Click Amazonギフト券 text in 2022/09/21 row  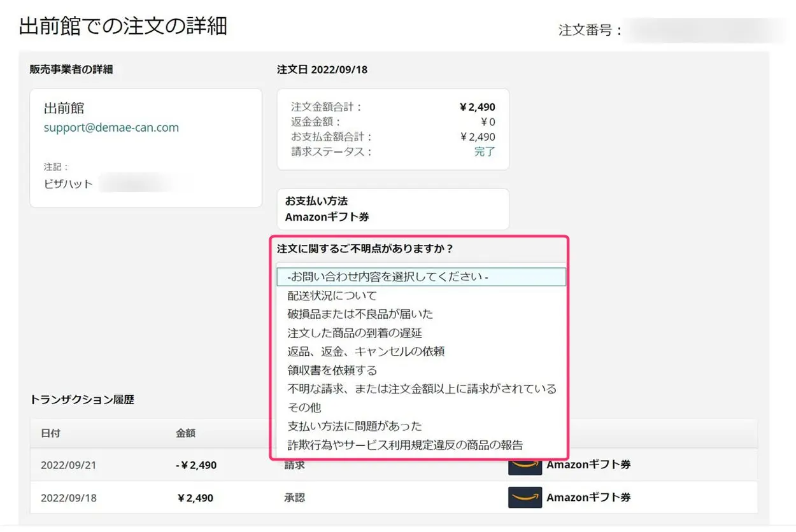[x=588, y=465]
